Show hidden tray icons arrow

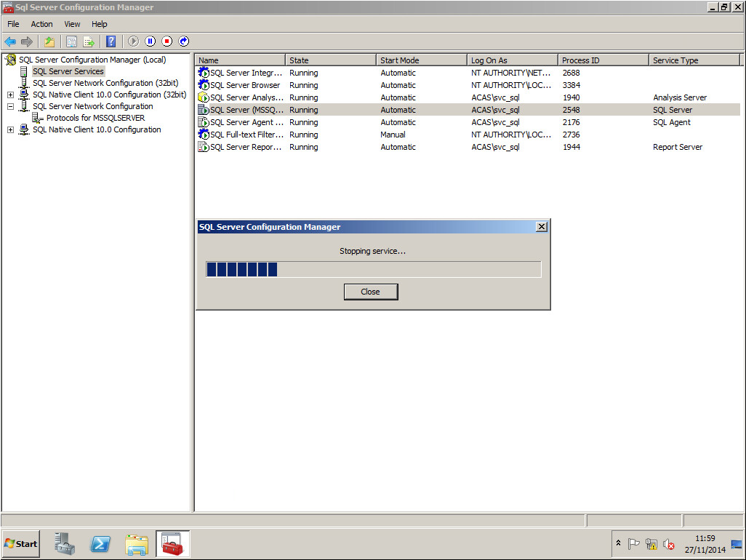click(x=619, y=543)
